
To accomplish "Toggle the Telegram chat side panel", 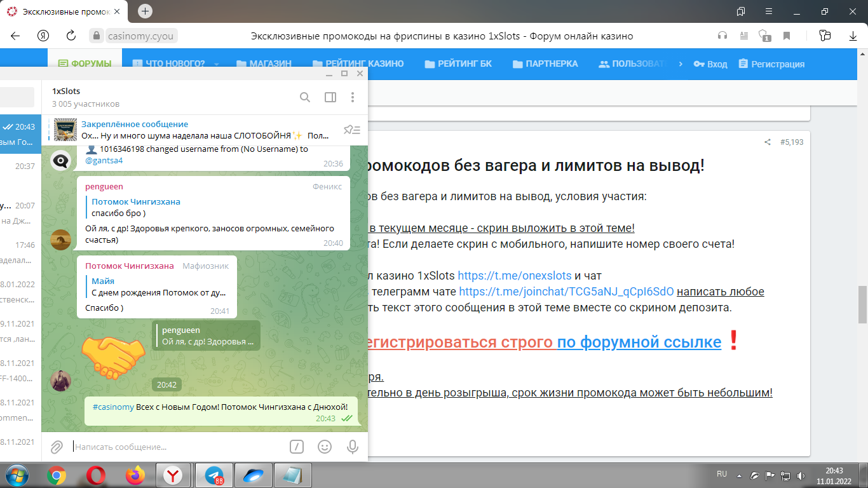I will 330,97.
